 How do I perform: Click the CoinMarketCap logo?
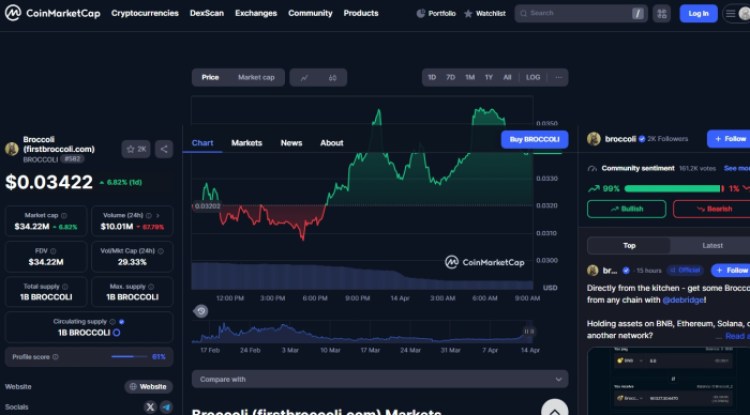click(53, 13)
